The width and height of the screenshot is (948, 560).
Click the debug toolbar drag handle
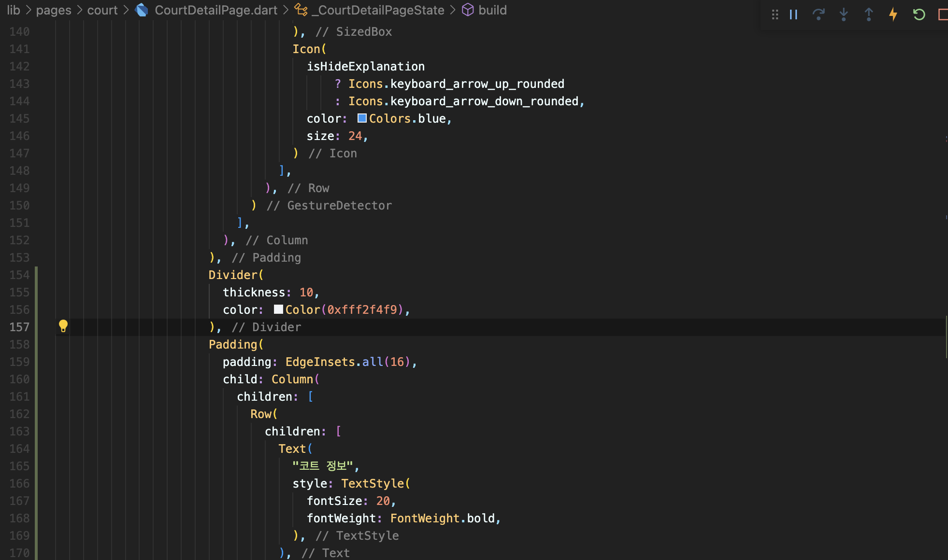775,14
